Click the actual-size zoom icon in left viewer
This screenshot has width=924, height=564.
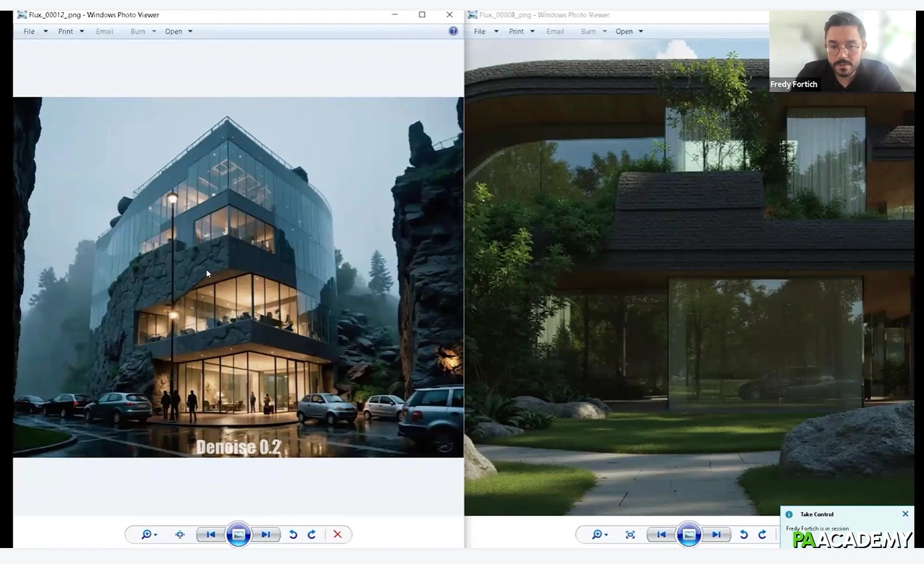[x=179, y=534]
